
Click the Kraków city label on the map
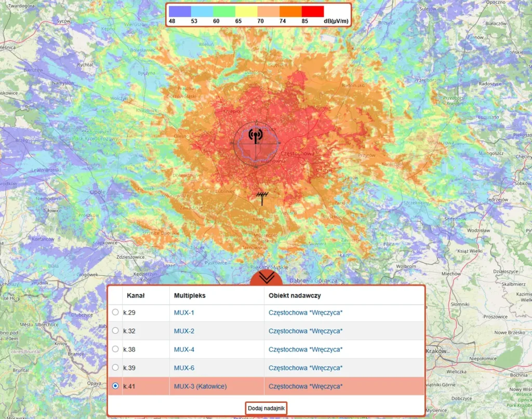pos(436,351)
